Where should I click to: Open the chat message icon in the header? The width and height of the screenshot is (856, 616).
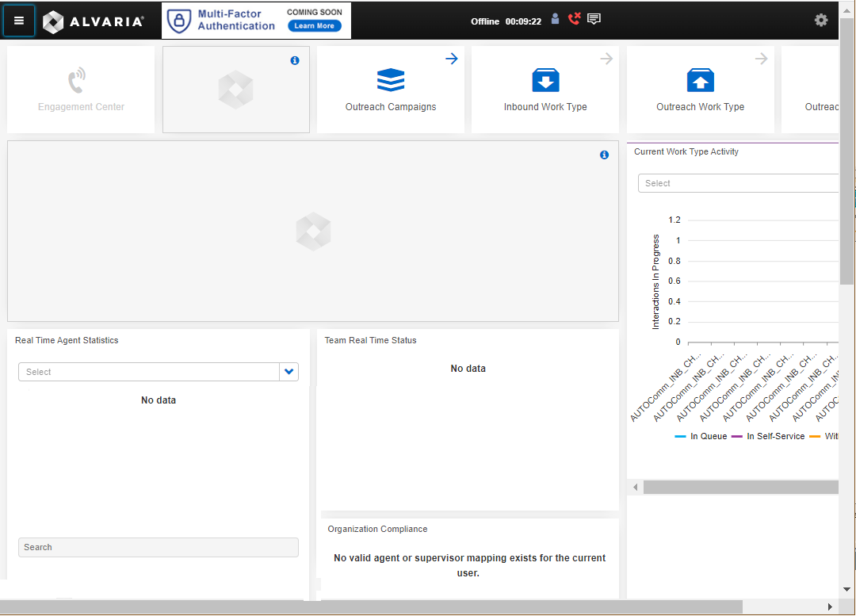594,18
